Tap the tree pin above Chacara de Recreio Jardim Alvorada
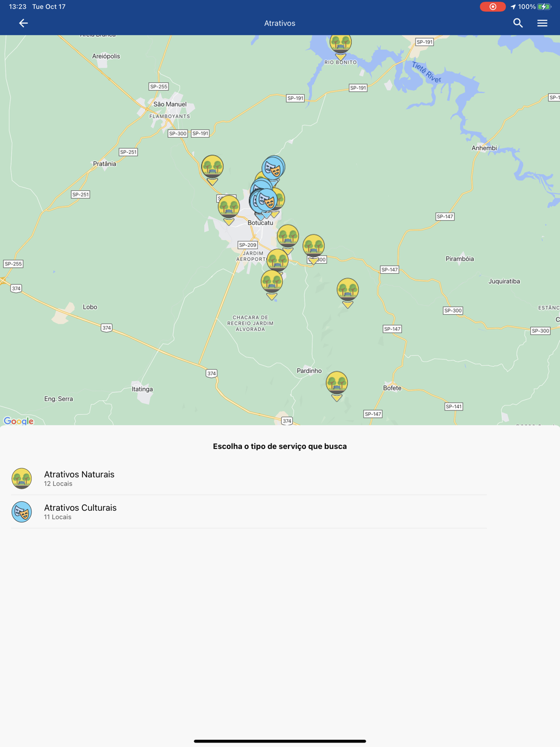This screenshot has width=560, height=747. click(x=272, y=285)
